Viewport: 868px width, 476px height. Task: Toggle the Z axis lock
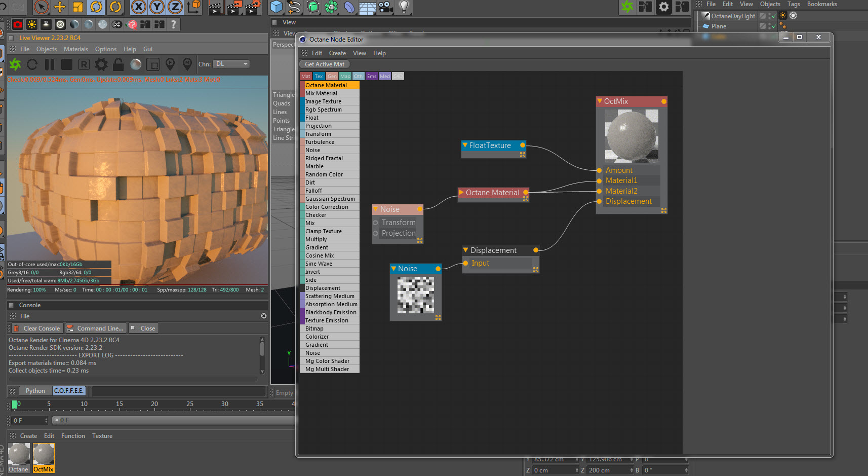tap(175, 7)
